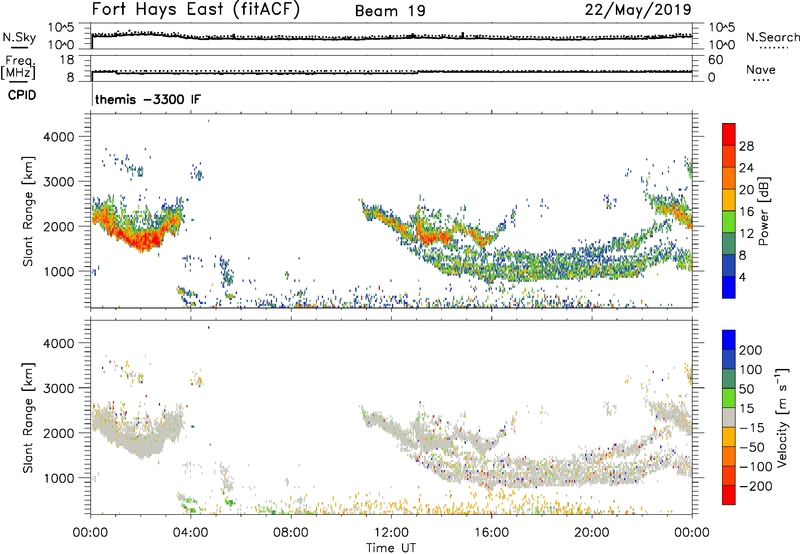The image size is (800, 554).
Task: Click the "2000" tick of the power panel
Action: point(58,226)
